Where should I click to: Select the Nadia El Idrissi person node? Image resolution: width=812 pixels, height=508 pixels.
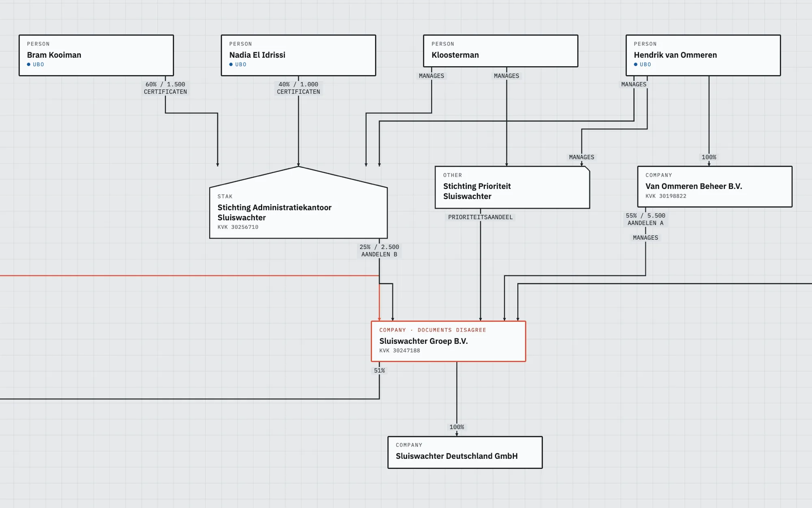click(298, 55)
